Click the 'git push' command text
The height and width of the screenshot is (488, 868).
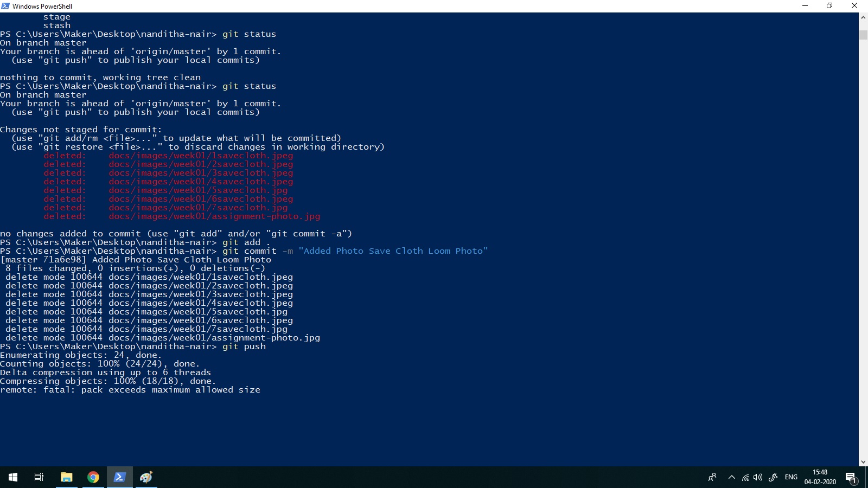(244, 346)
